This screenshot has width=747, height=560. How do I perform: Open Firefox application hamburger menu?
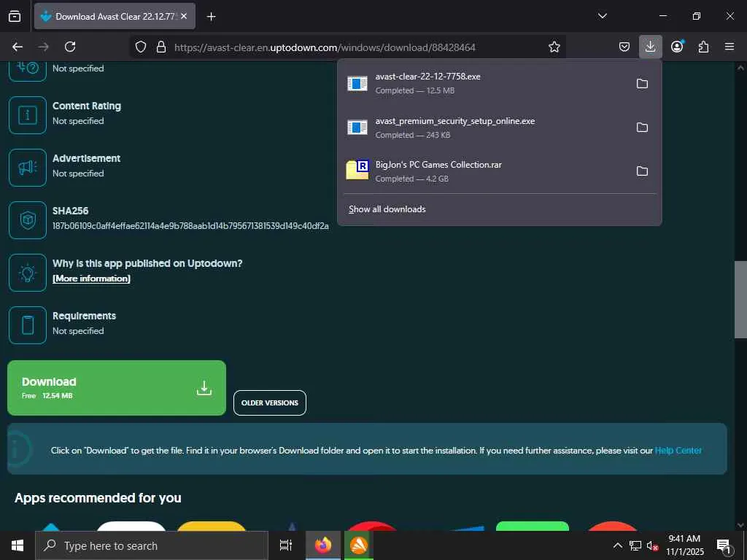[x=729, y=47]
